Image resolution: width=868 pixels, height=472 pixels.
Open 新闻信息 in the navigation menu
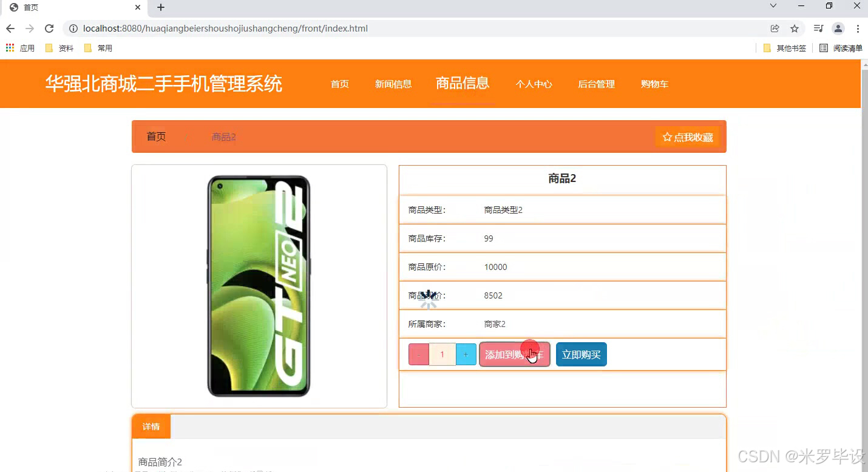(x=393, y=84)
